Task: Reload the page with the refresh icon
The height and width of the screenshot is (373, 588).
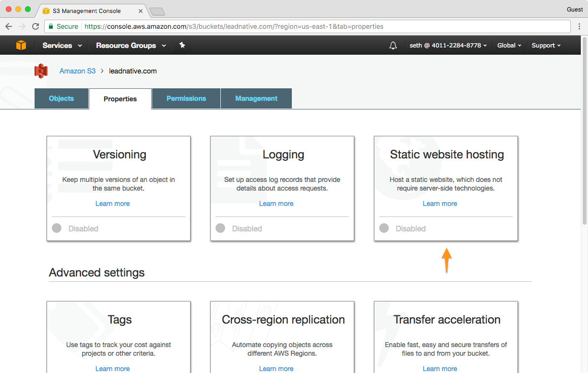Action: (36, 26)
